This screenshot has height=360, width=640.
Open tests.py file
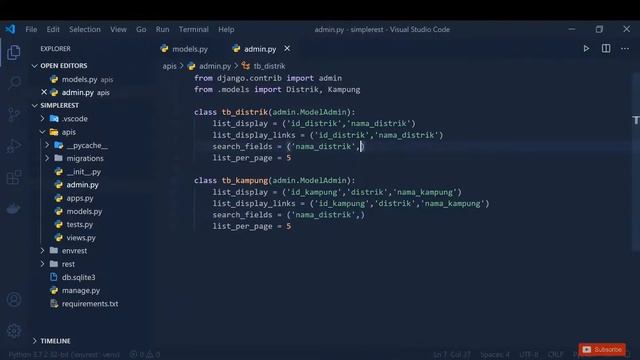click(x=80, y=224)
